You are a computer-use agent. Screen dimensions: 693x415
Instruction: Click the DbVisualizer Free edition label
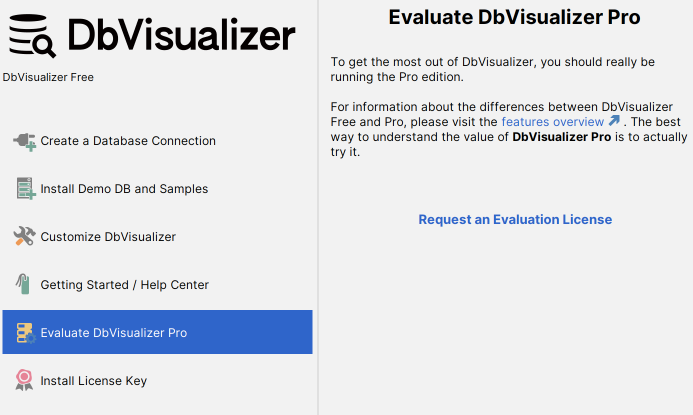coord(48,77)
